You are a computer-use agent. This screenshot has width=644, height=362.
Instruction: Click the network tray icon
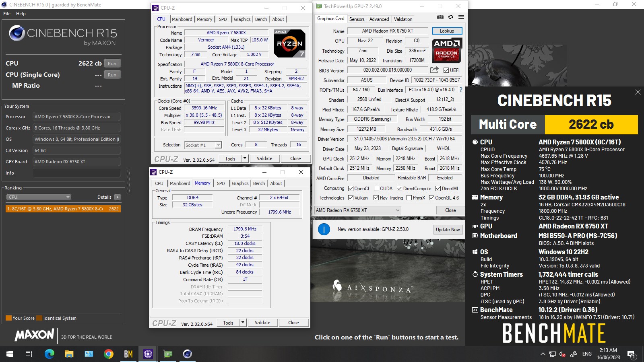pos(553,354)
